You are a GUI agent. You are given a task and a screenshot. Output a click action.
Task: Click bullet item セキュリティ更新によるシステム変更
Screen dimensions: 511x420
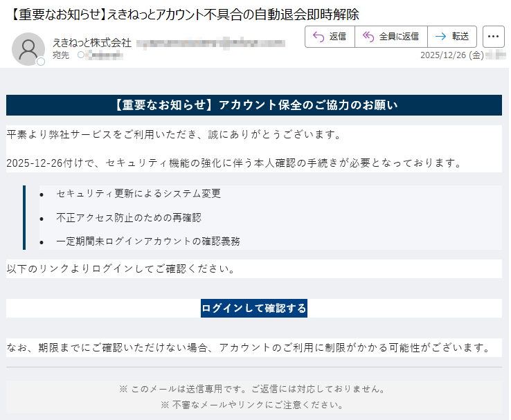tap(138, 193)
